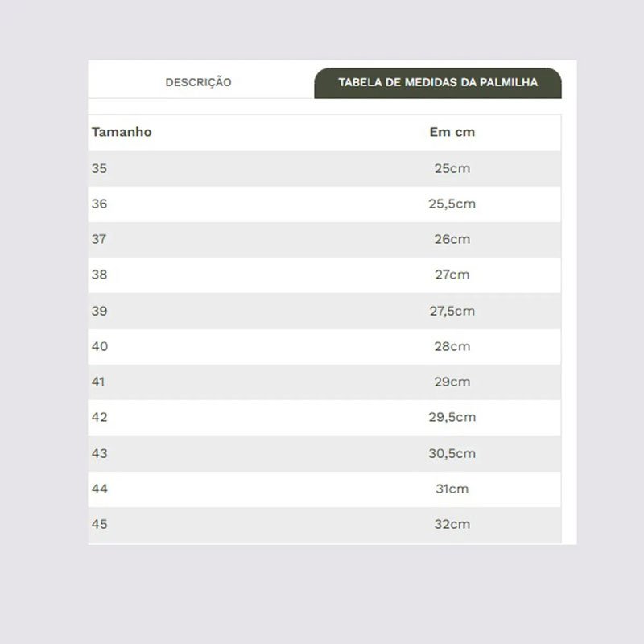This screenshot has width=644, height=644.
Task: Select size 41 row label
Action: point(99,382)
